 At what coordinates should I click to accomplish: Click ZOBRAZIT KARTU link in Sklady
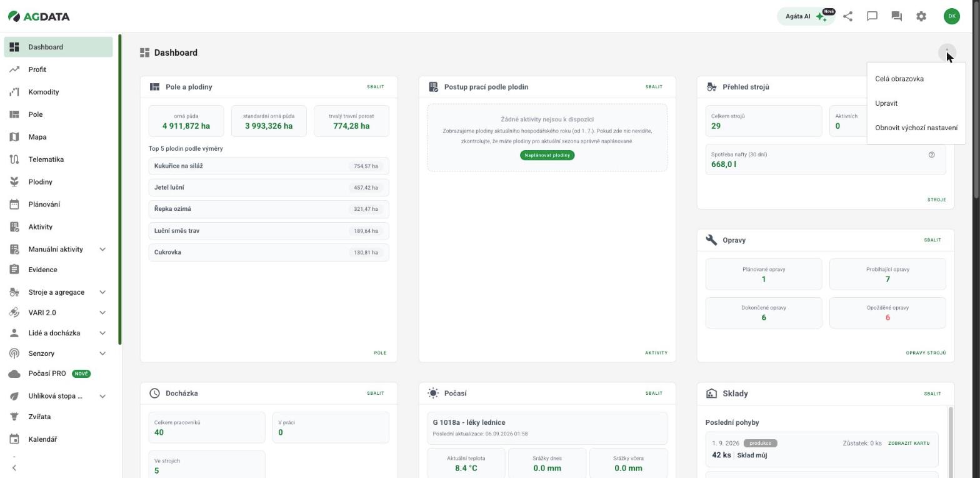click(909, 443)
